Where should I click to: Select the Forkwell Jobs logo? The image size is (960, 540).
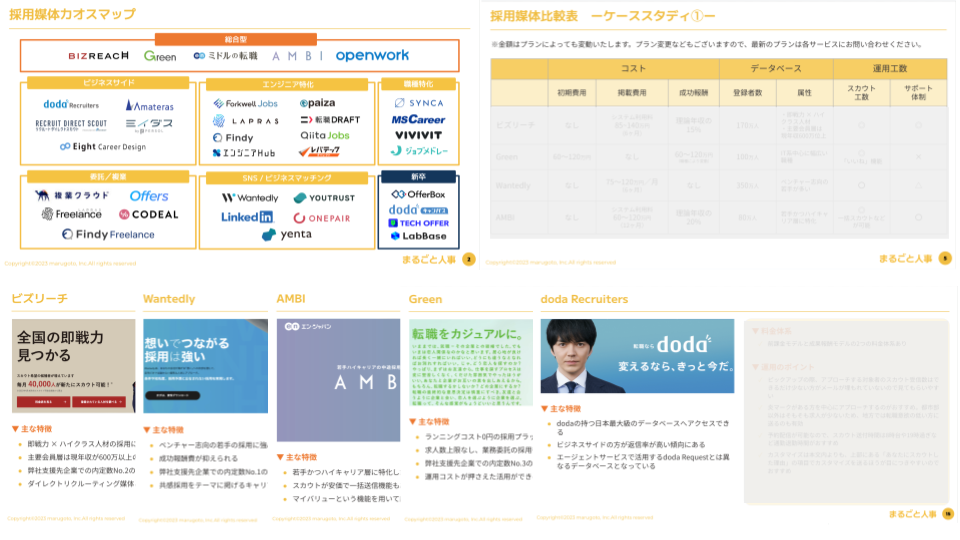(246, 103)
